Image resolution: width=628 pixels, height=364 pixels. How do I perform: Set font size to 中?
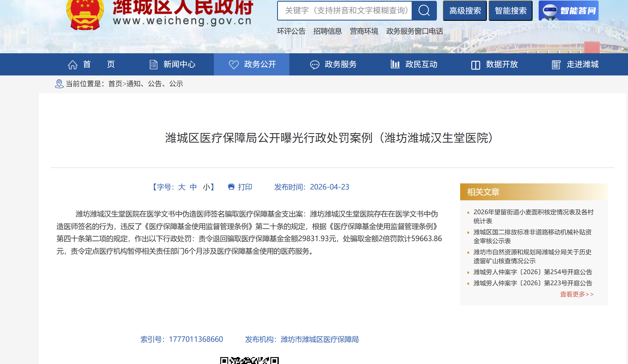pos(193,187)
